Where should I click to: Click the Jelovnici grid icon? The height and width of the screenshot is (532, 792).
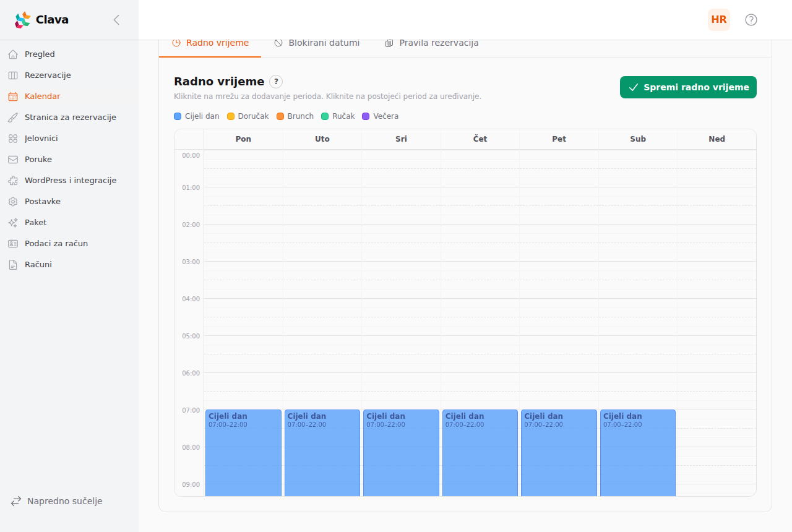[x=13, y=139]
